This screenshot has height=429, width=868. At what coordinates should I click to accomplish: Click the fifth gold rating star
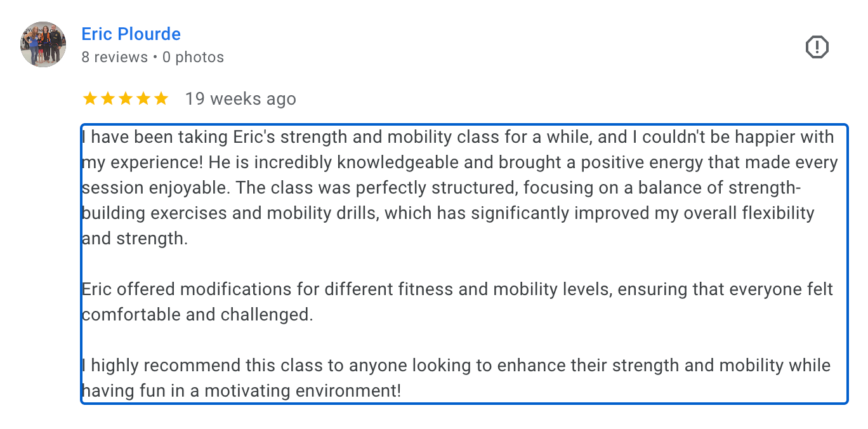point(161,98)
